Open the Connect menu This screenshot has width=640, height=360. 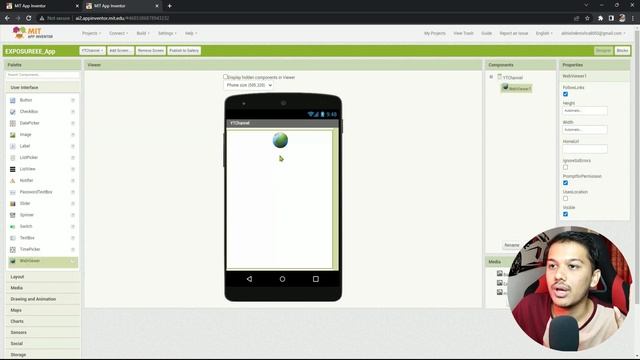pos(118,33)
